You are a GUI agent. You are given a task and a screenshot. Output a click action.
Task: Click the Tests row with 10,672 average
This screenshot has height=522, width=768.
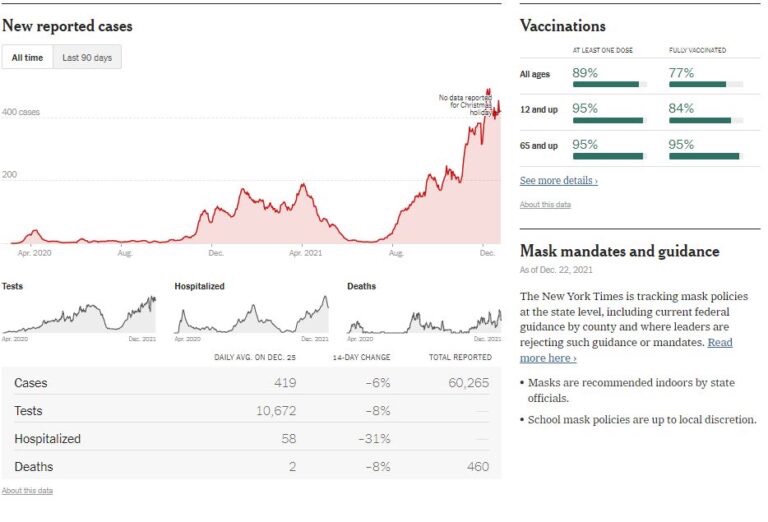point(251,411)
